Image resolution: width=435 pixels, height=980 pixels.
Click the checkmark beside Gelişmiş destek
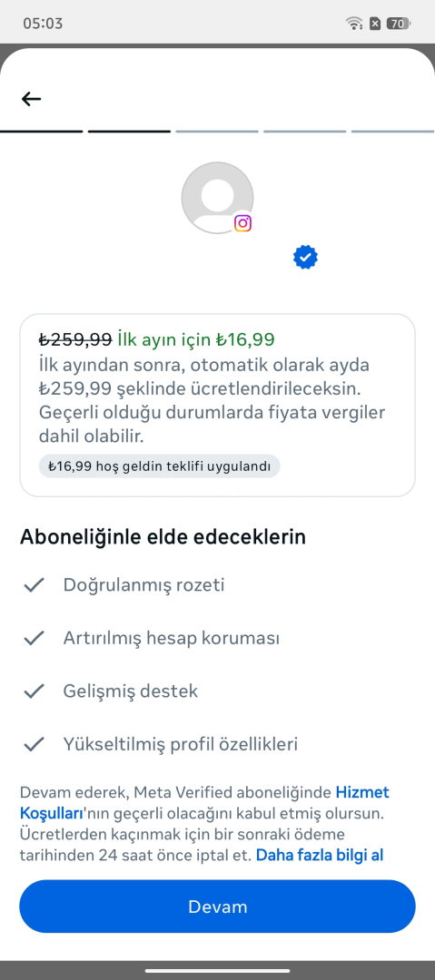(34, 691)
